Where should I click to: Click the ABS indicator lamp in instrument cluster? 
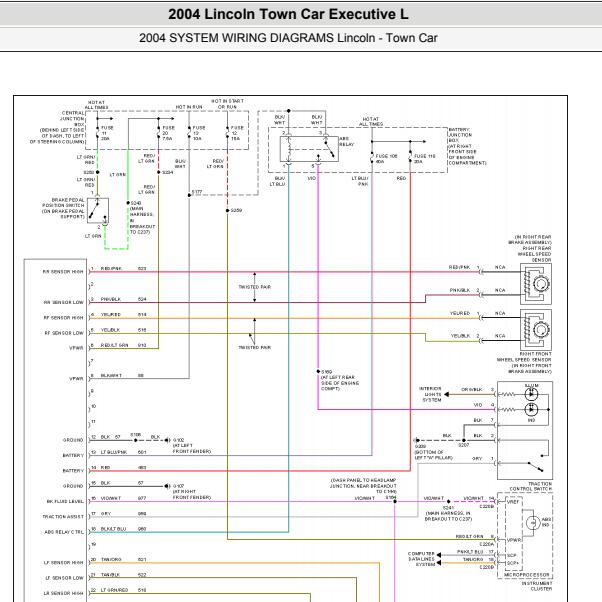533,523
